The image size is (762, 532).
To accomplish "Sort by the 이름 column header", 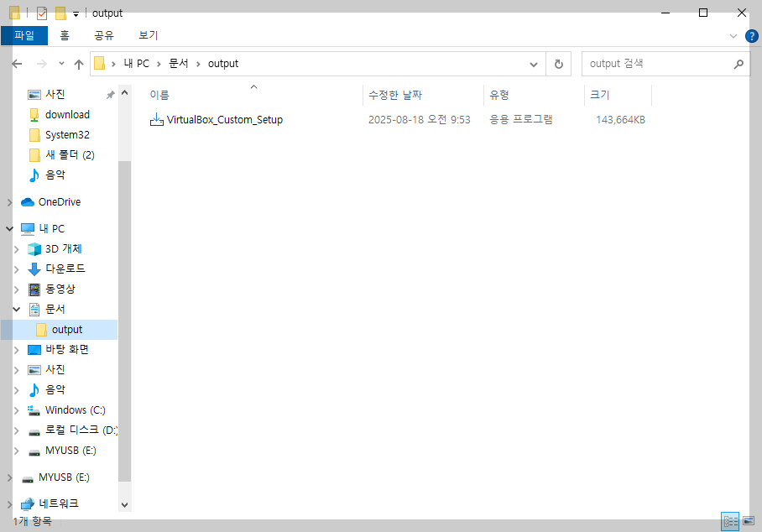I will click(x=159, y=95).
